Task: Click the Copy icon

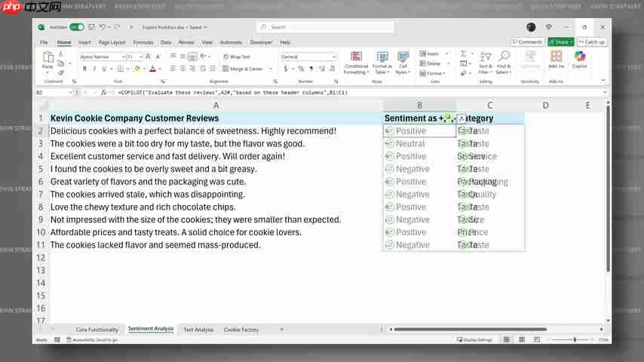Action: (61, 63)
